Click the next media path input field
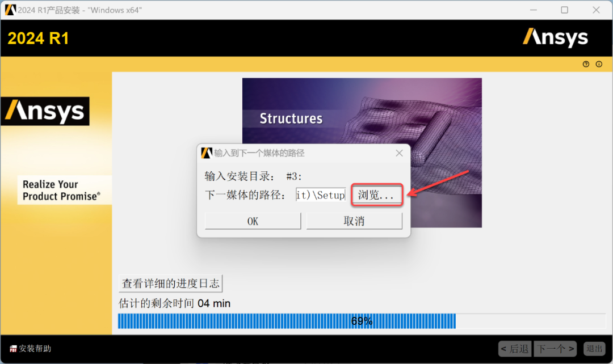Viewport: 613px width, 364px height. (x=321, y=195)
